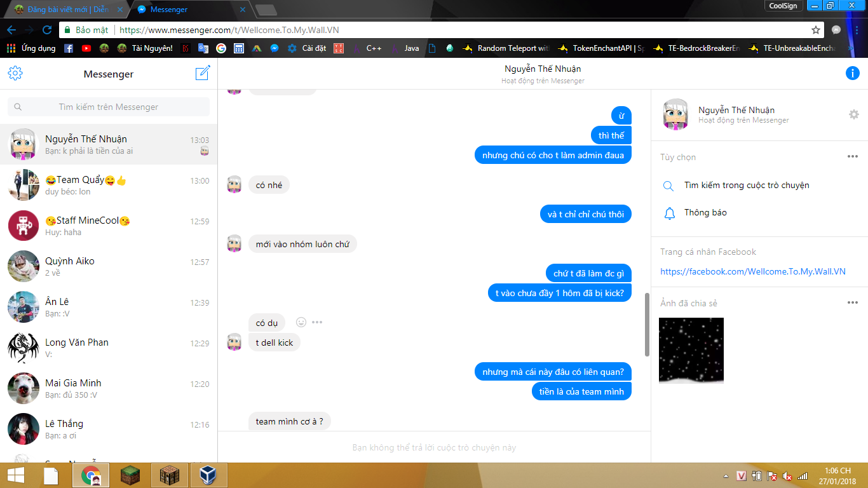The image size is (868, 488).
Task: Click the message "tiền là của team mình"
Action: [581, 391]
